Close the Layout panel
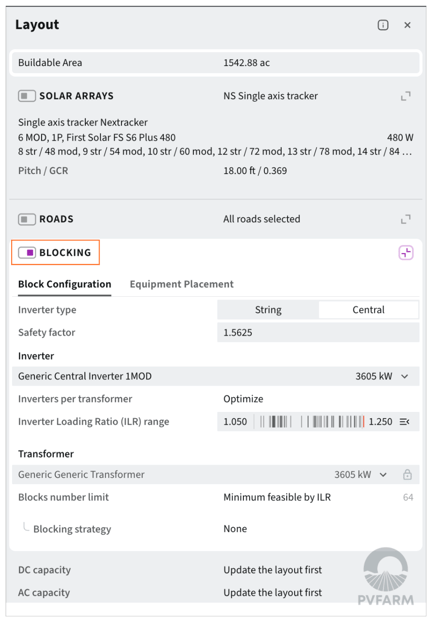 [407, 25]
